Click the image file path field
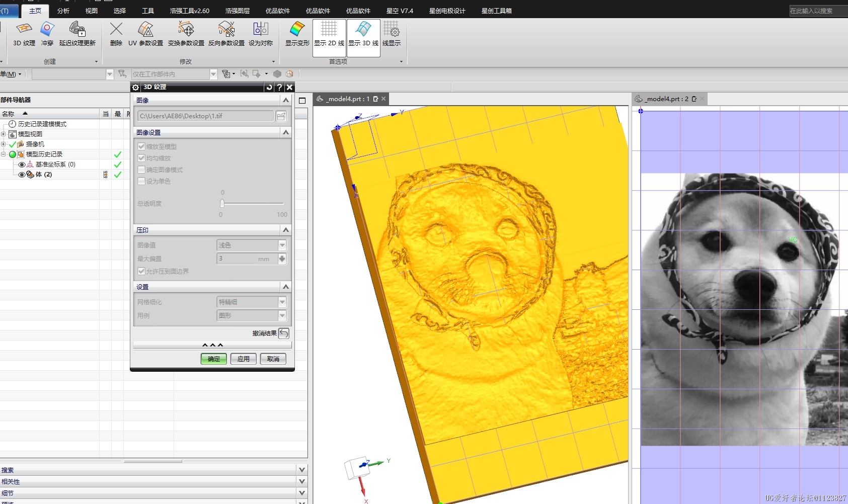Image resolution: width=848 pixels, height=504 pixels. (x=205, y=116)
